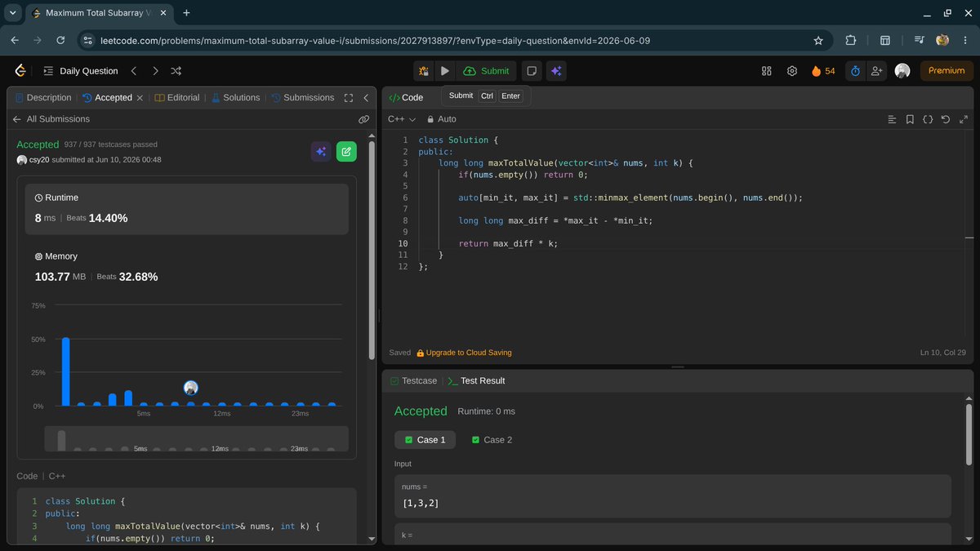The image size is (980, 551).
Task: Click the tallest runtime distribution bar
Action: coord(65,371)
